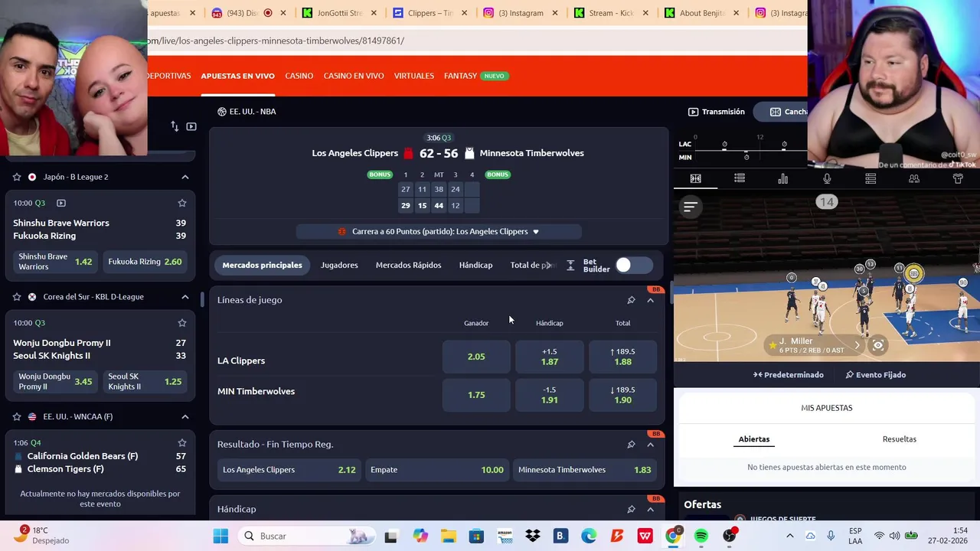Switch to the Resueltas bets tab

[x=899, y=439]
